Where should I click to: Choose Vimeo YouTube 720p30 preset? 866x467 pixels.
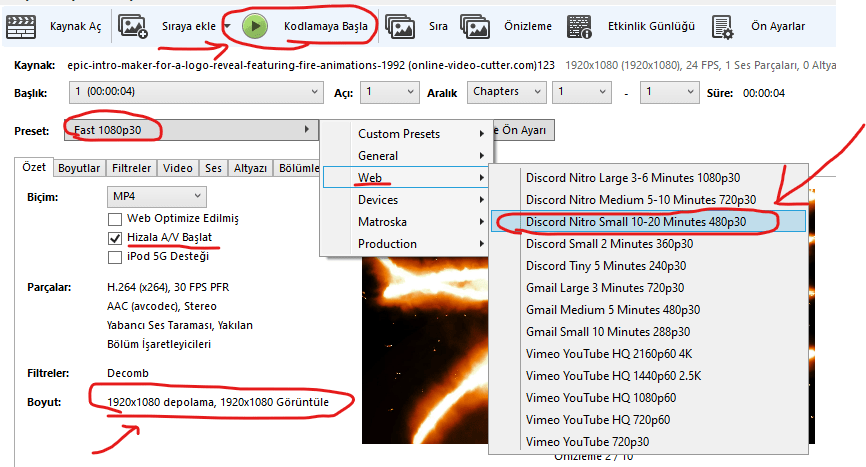pyautogui.click(x=648, y=442)
